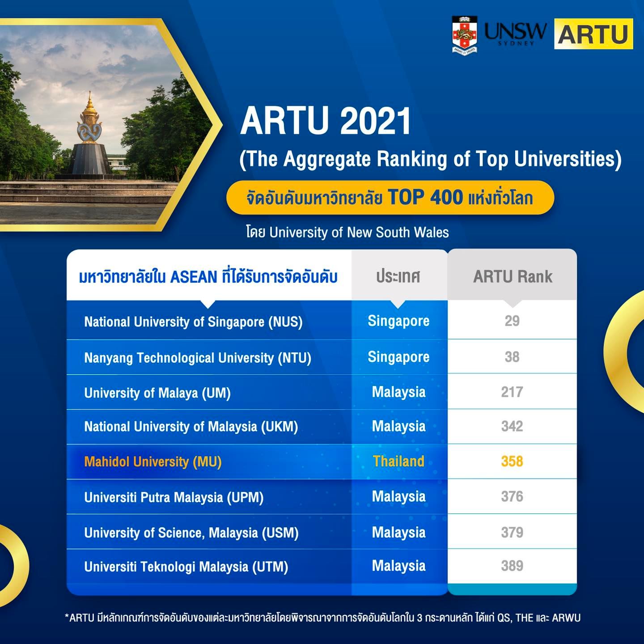Click the 'ARTU 2021' heading
Screen dimensions: 644x644
pos(326,121)
